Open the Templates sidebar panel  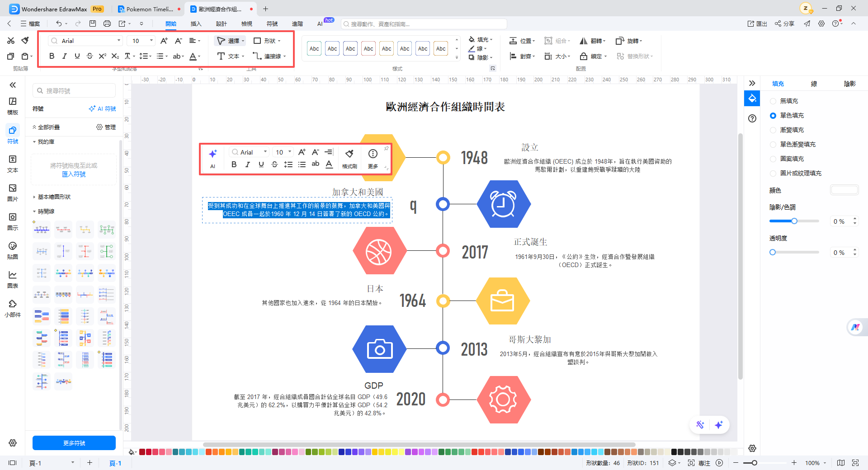point(13,106)
